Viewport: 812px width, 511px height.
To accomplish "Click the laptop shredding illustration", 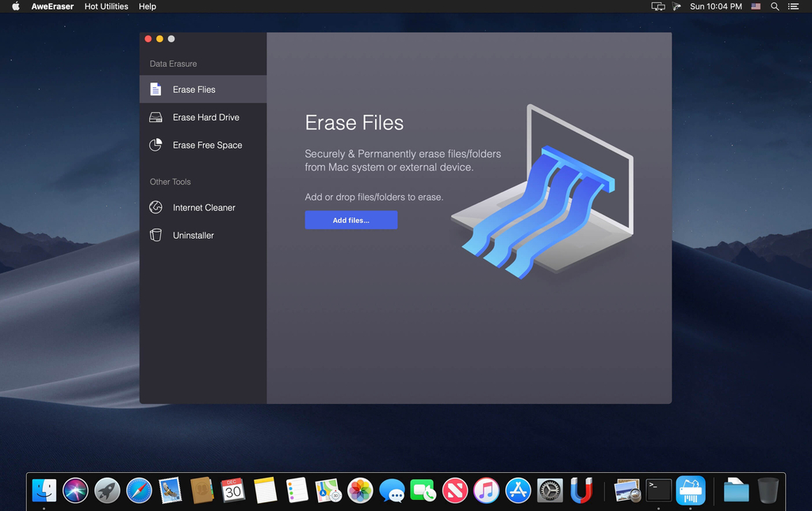I will pyautogui.click(x=542, y=191).
